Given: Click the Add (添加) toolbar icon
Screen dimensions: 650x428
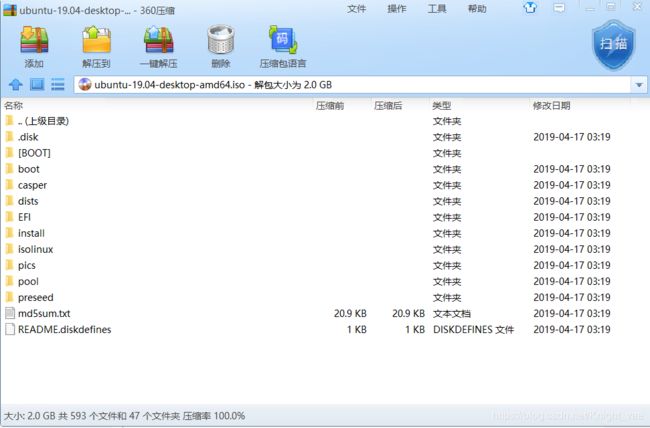Looking at the screenshot, I should (x=34, y=40).
